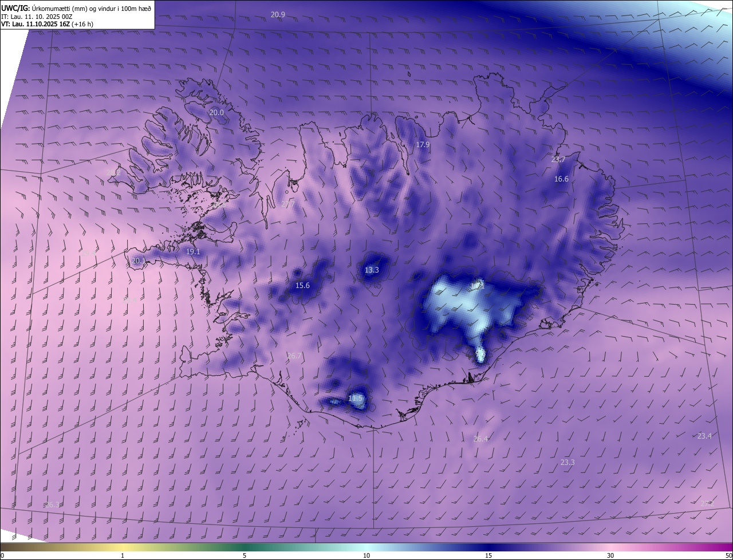Click the 17.9 value in north Iceland
Image resolution: width=733 pixels, height=560 pixels.
(423, 145)
